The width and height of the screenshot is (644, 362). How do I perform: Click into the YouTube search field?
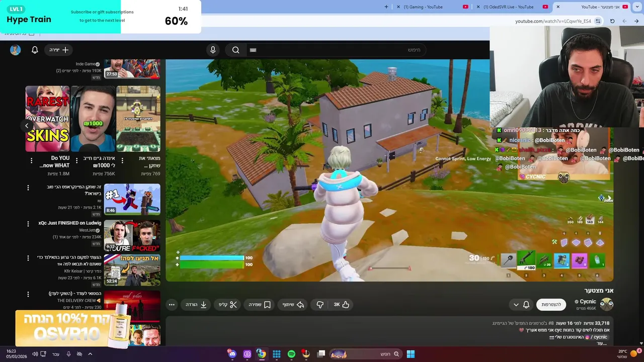pos(337,50)
